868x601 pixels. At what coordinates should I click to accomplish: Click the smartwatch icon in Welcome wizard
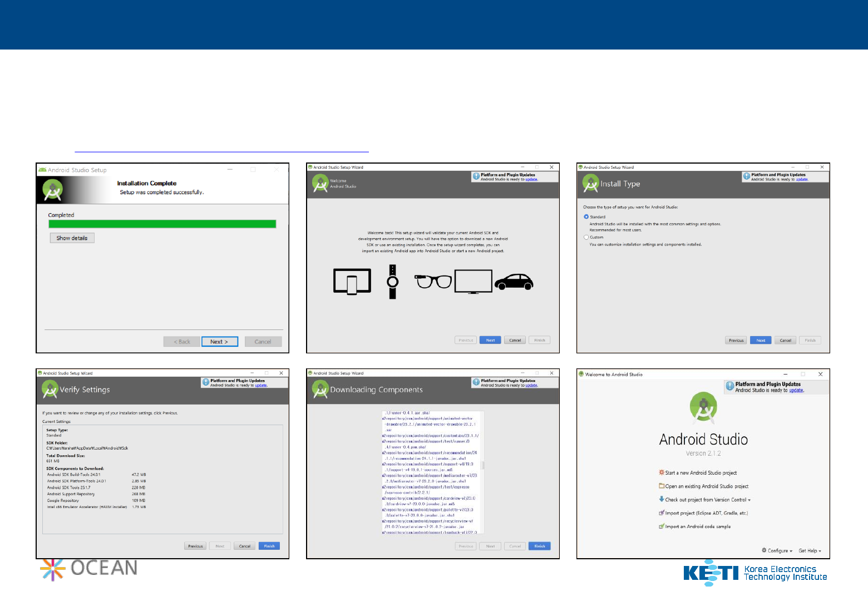[392, 282]
